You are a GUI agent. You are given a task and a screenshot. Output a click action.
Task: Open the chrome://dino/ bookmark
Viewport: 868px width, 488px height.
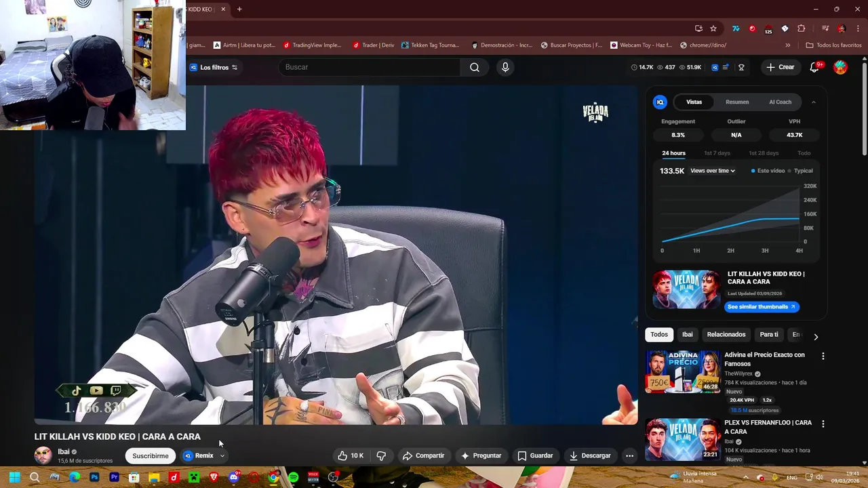(703, 45)
